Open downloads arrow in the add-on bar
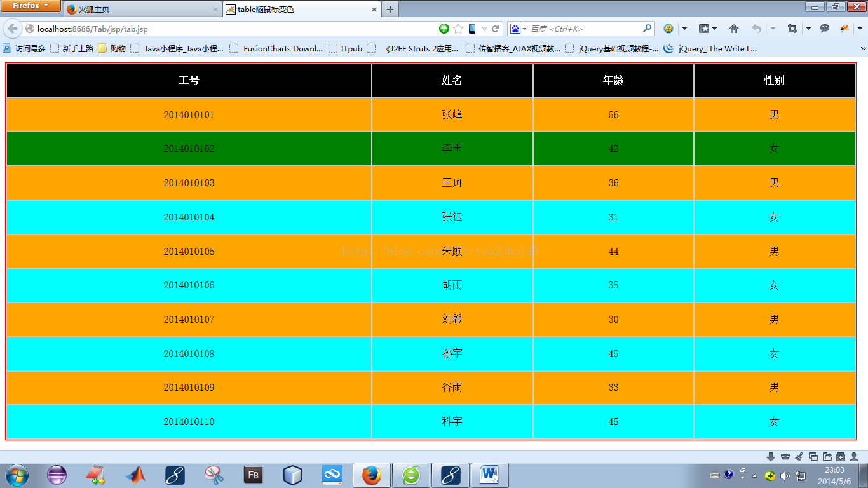Screen dimensions: 868x488 [x=771, y=457]
